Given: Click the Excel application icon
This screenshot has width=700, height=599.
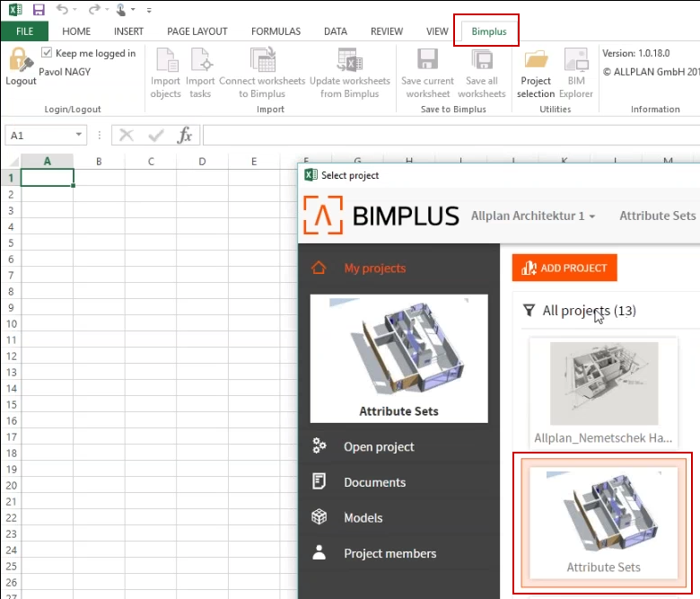Looking at the screenshot, I should 15,9.
